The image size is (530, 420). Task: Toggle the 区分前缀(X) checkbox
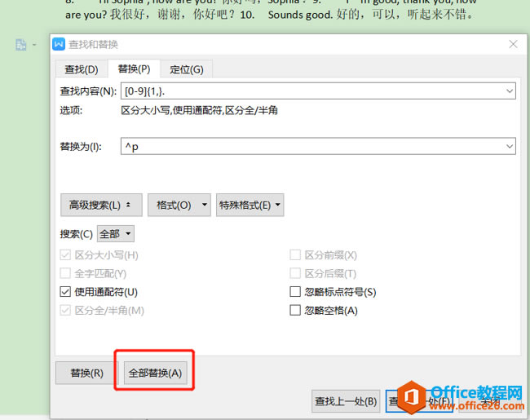[x=295, y=255]
